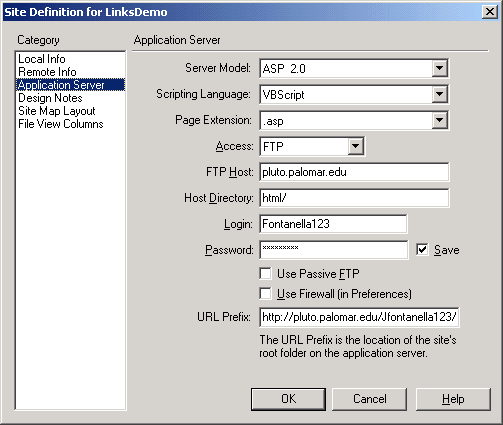Viewport: 503px width, 425px height.
Task: Click the FTP Host input field
Action: pyautogui.click(x=354, y=172)
